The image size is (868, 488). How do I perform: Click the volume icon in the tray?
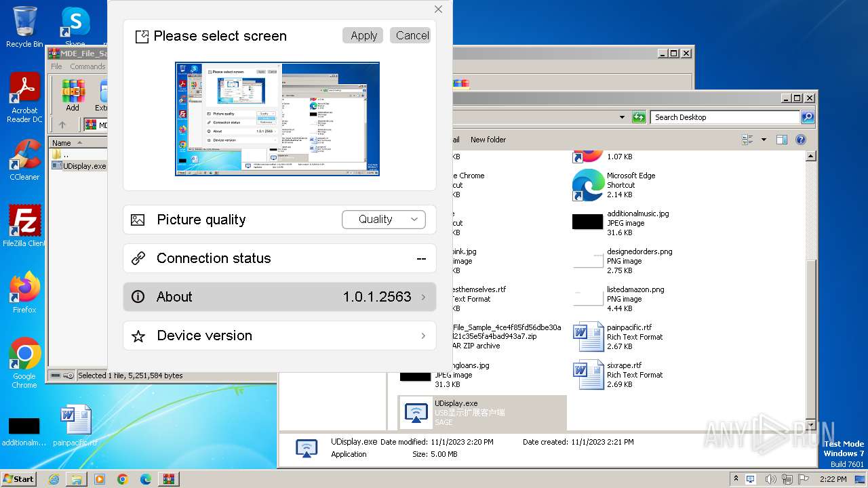770,479
